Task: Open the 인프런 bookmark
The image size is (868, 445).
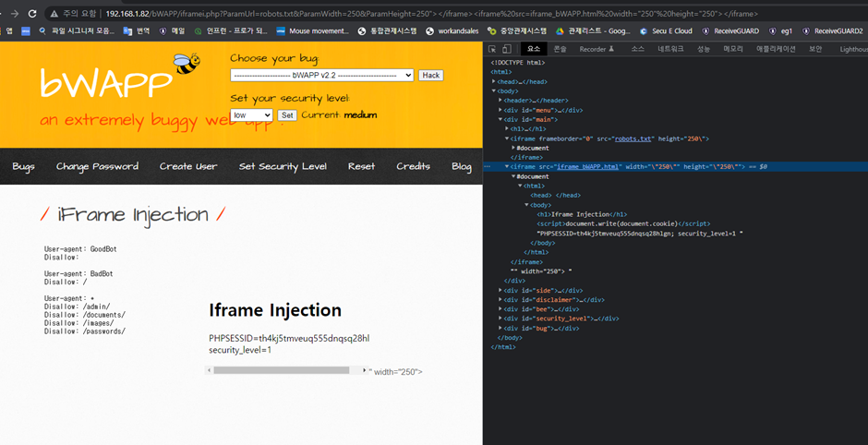Action: (231, 31)
